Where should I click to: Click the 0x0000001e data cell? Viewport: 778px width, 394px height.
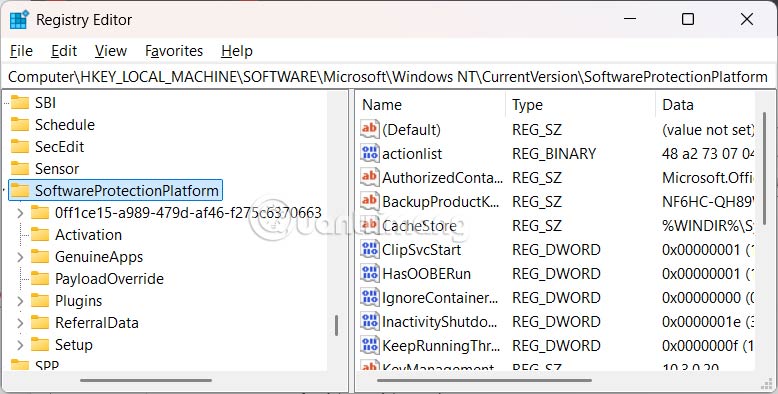coord(708,322)
